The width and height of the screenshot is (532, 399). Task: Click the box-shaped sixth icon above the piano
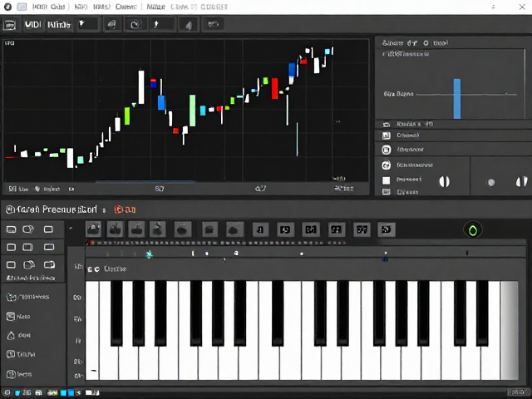click(x=210, y=229)
